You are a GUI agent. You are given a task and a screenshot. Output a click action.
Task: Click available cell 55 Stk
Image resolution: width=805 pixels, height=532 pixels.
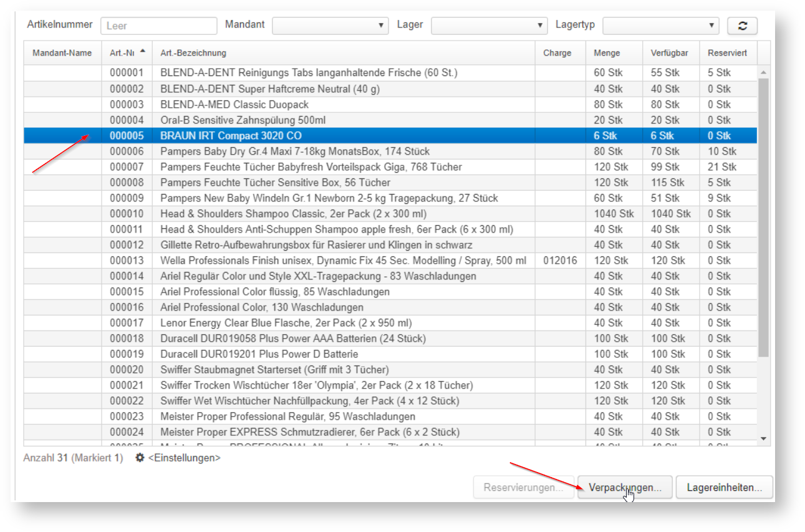pyautogui.click(x=665, y=73)
